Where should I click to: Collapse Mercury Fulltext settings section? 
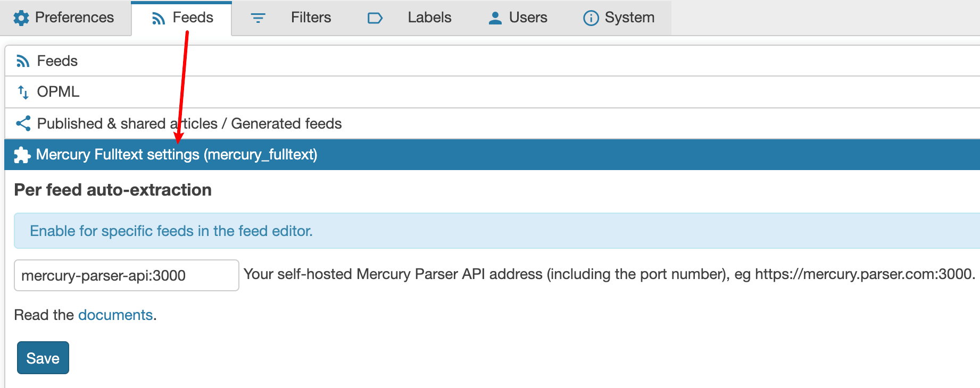(492, 155)
